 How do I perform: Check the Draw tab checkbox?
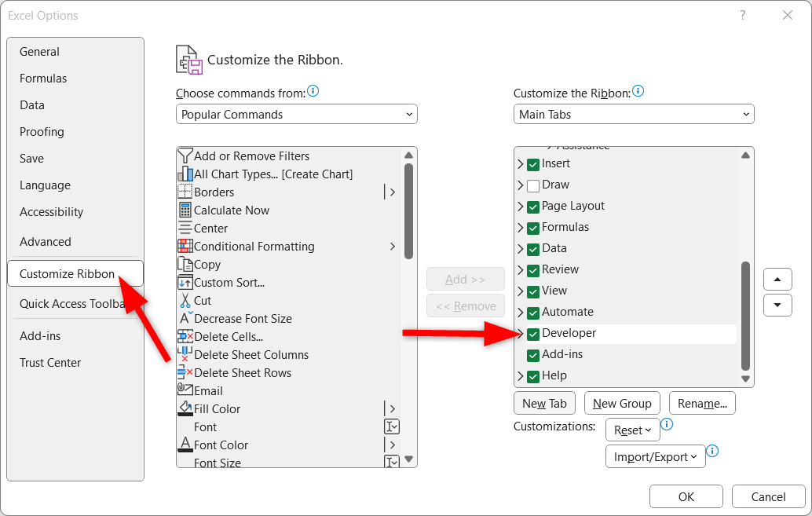(533, 185)
